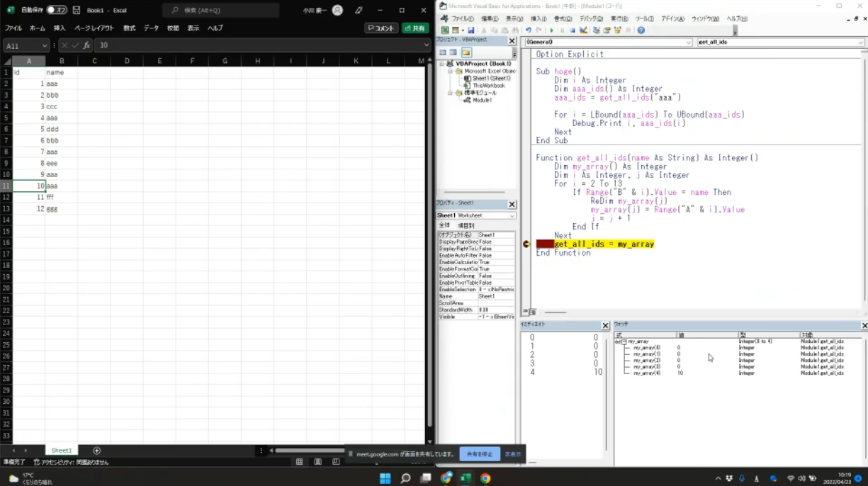Click the Excel save icon in title bar
This screenshot has height=486, width=868.
tap(77, 11)
